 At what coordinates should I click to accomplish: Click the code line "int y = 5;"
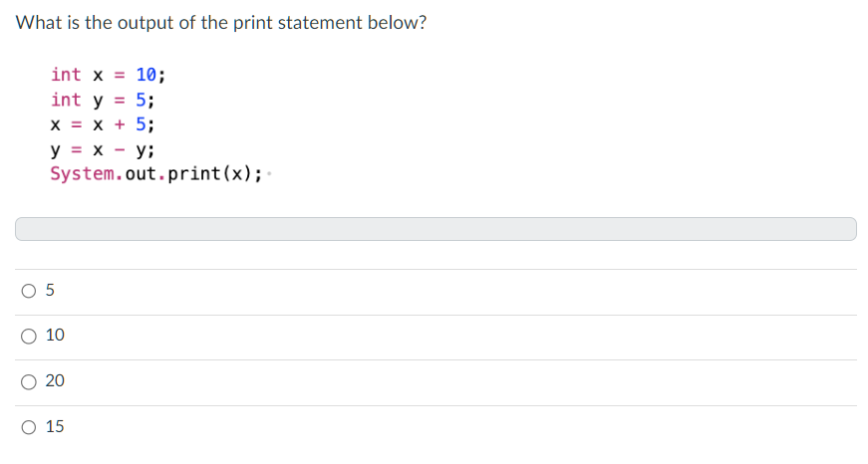[103, 100]
